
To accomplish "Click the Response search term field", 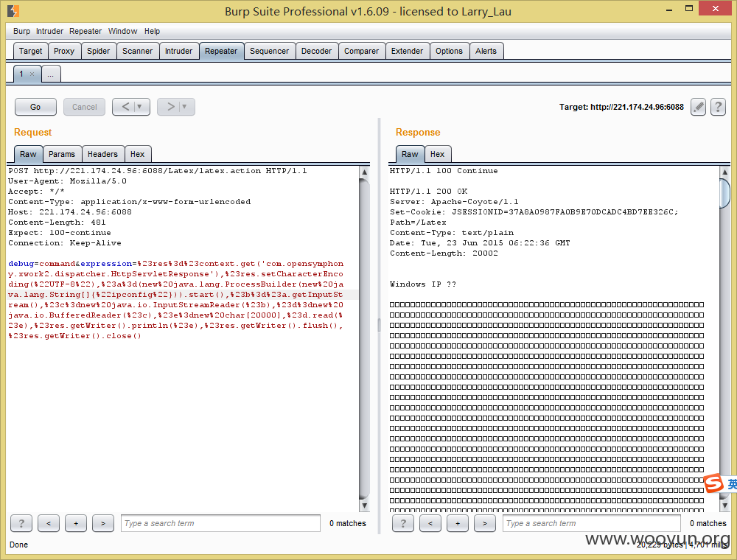I will click(591, 523).
